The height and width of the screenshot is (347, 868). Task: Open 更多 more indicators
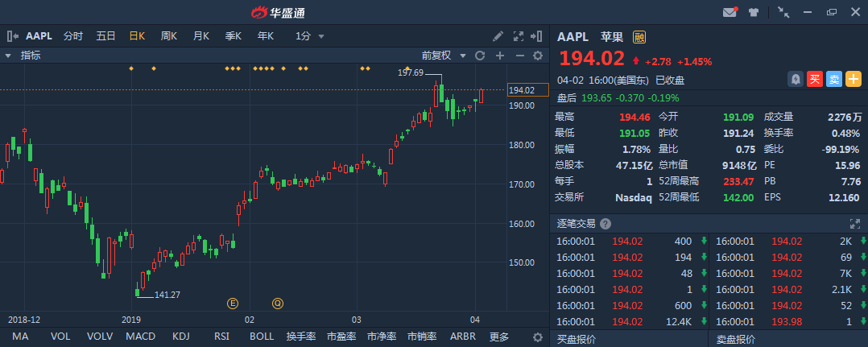point(499,337)
